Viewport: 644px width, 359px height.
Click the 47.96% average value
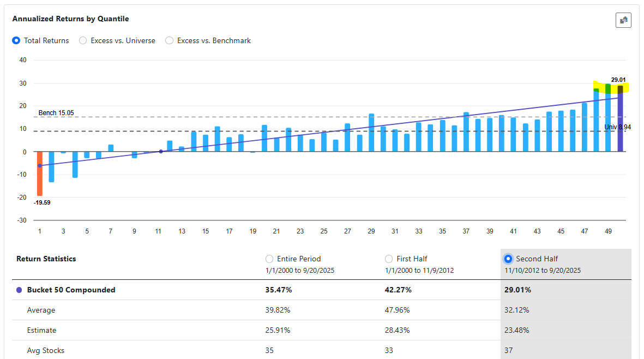(397, 310)
